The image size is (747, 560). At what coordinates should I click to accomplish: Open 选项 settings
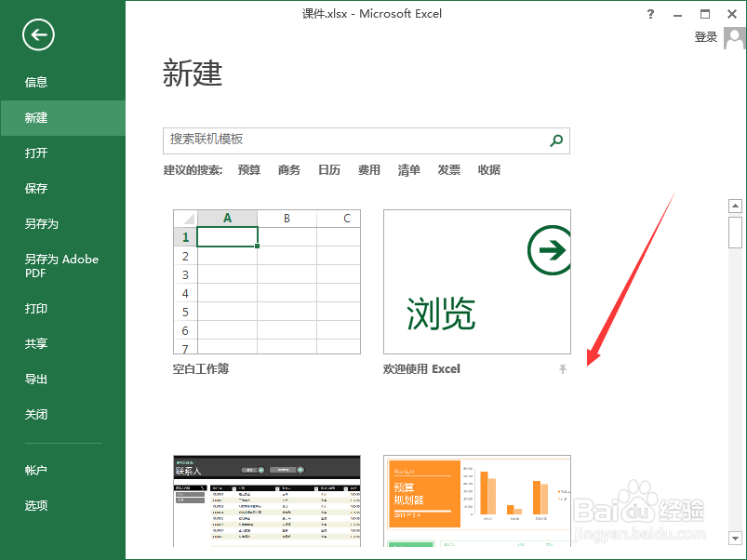36,506
